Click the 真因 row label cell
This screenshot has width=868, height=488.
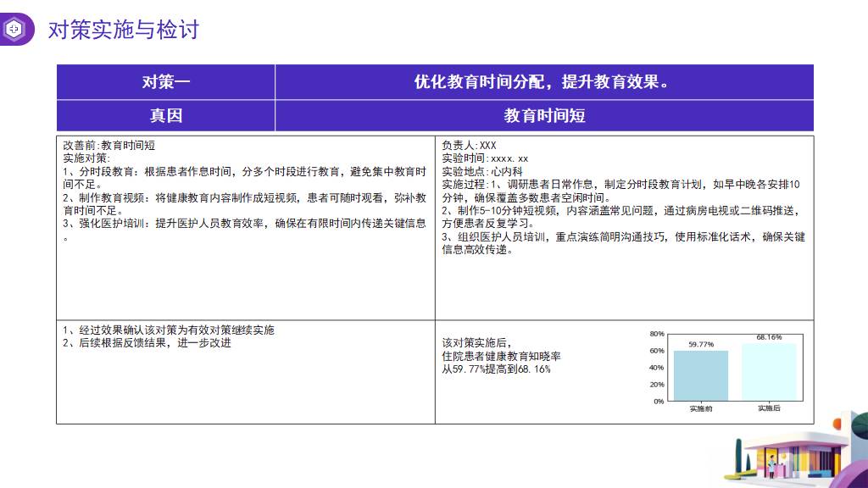point(165,115)
